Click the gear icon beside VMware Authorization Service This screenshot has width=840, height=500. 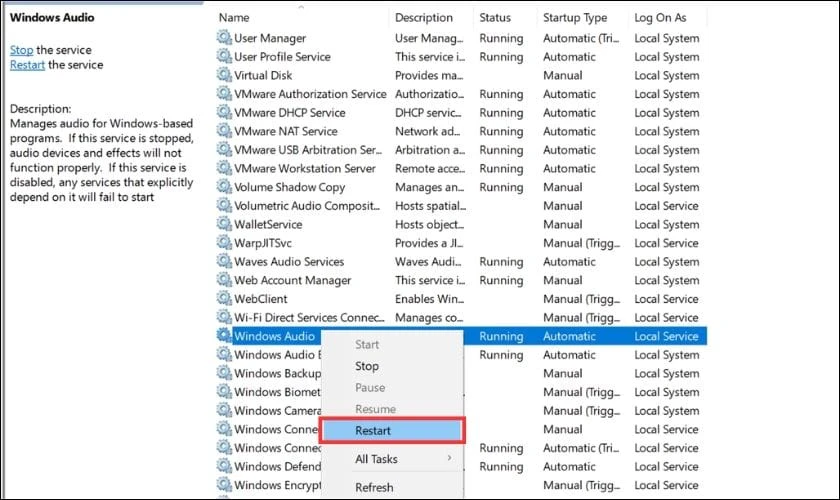point(224,93)
